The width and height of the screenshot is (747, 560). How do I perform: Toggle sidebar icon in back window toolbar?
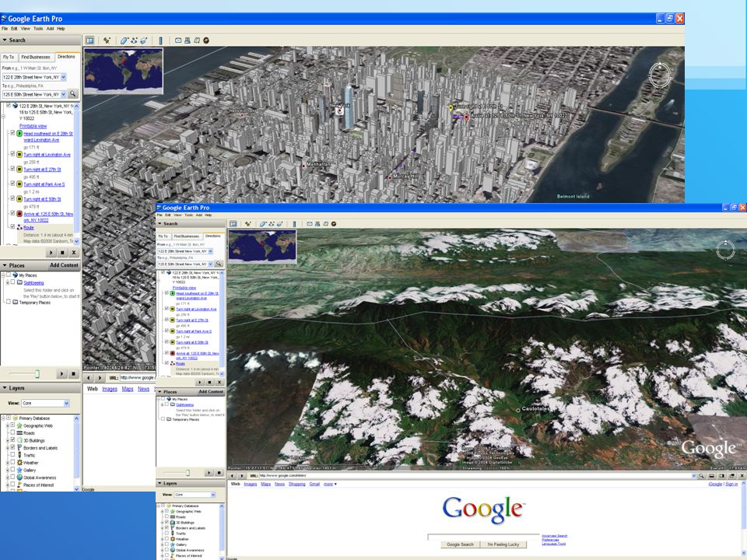pyautogui.click(x=89, y=40)
